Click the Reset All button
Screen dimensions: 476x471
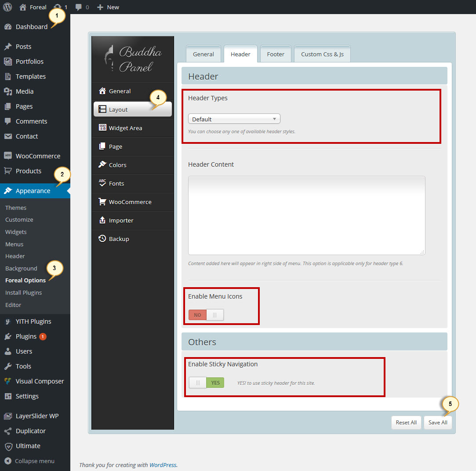406,423
